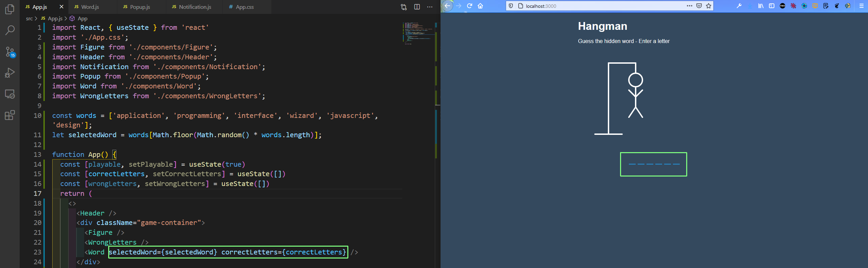Viewport: 868px width, 268px height.
Task: Click the tracking protection shield icon
Action: [x=511, y=6]
